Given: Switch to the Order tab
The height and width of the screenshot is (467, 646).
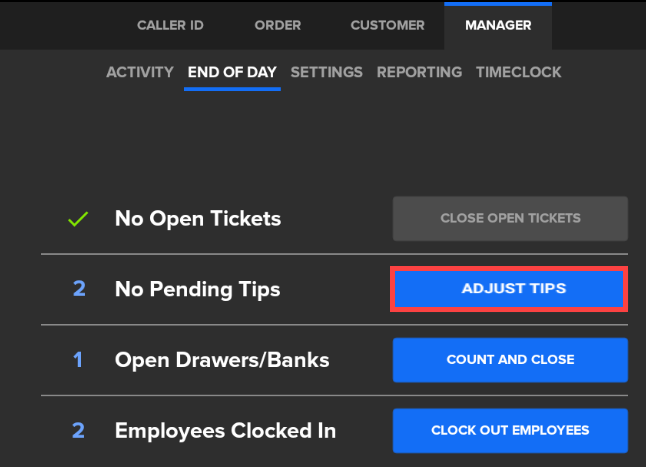Looking at the screenshot, I should click(277, 25).
